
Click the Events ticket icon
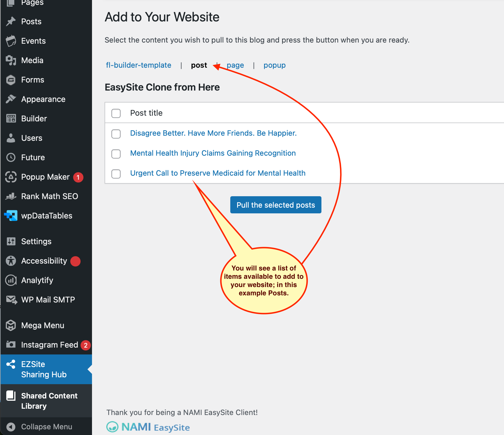11,41
